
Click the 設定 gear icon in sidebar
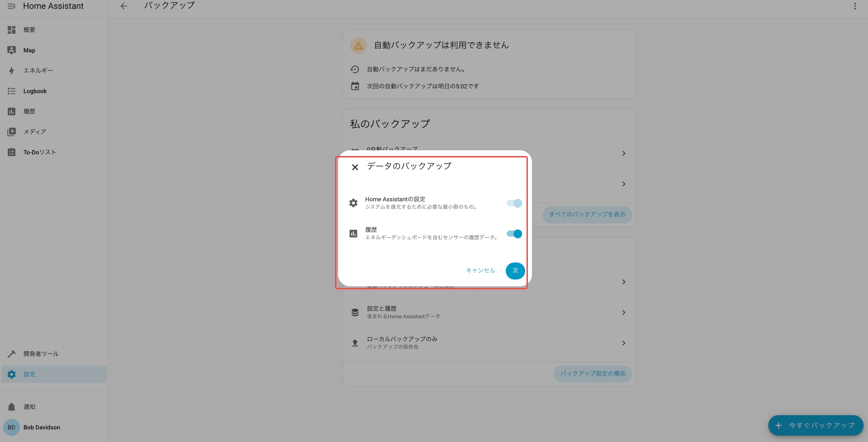tap(12, 374)
